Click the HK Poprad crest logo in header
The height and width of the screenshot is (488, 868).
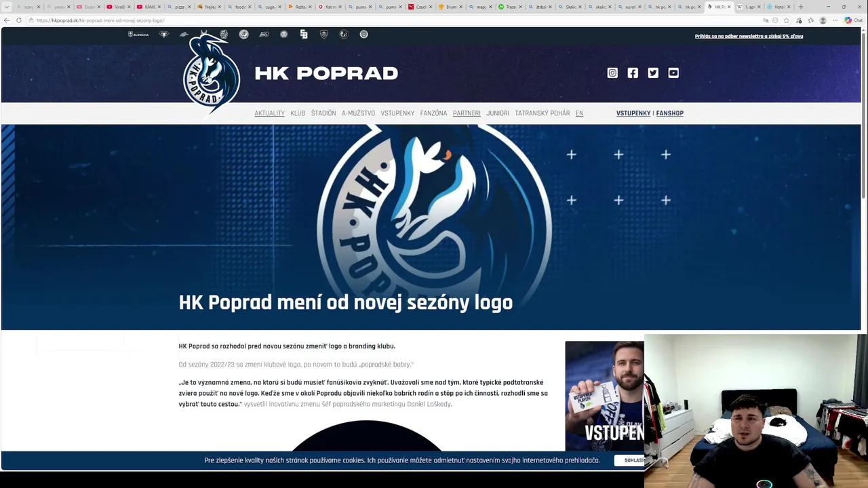[211, 75]
